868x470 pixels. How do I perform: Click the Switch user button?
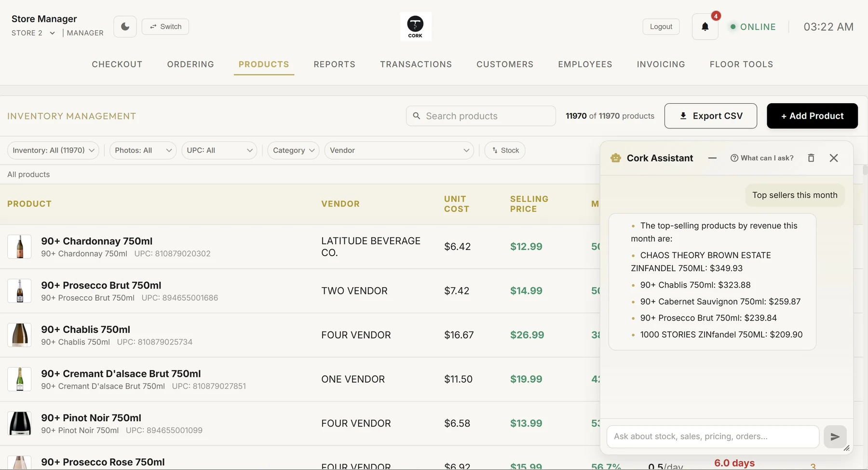[165, 27]
